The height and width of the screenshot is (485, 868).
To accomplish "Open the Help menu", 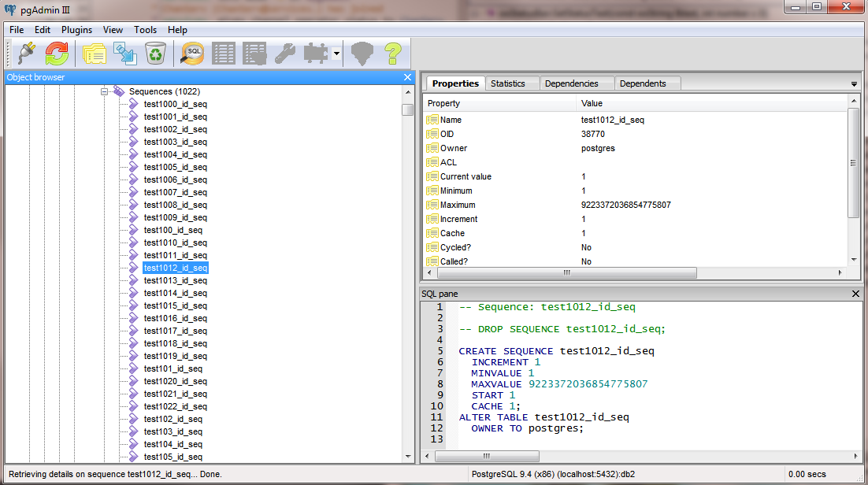I will (x=177, y=30).
